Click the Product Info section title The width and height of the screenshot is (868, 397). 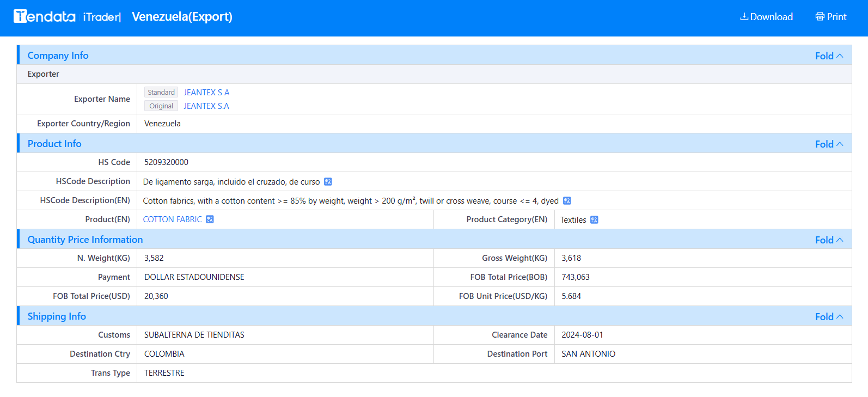54,144
